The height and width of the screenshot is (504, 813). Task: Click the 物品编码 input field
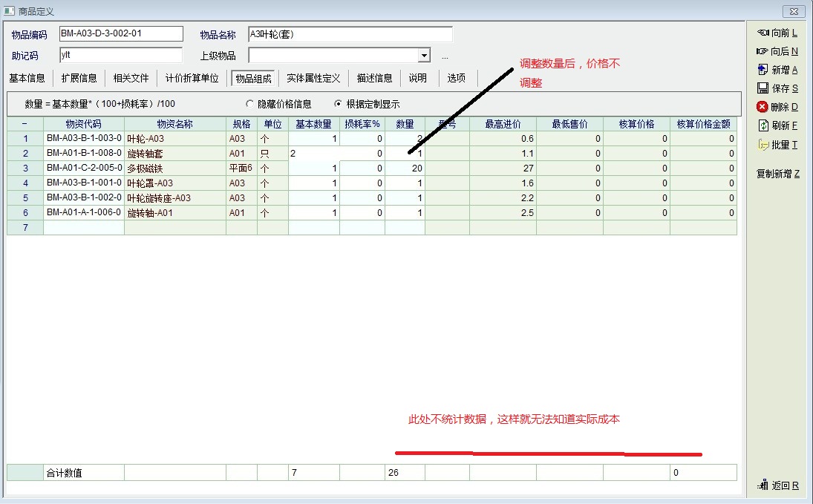tap(121, 34)
